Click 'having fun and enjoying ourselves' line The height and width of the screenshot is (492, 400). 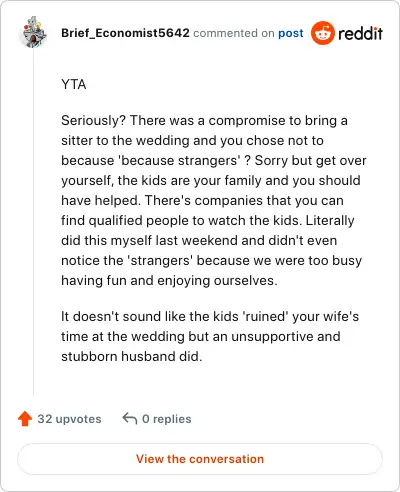[x=169, y=281]
